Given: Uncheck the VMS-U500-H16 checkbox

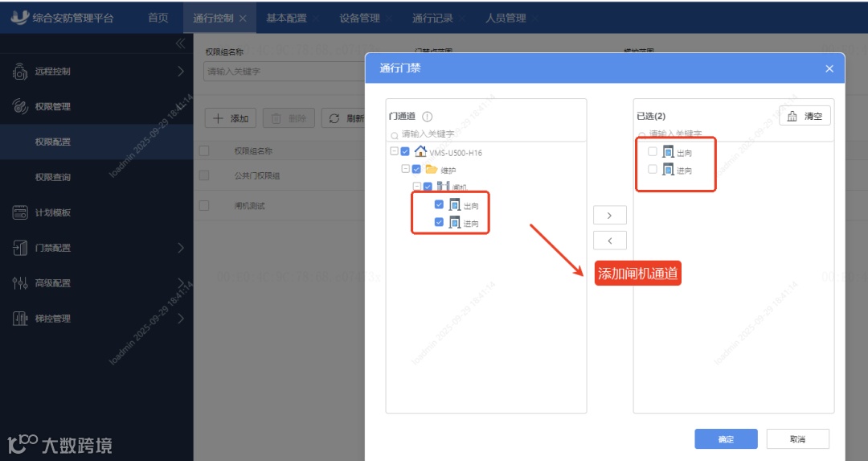Looking at the screenshot, I should click(x=405, y=151).
